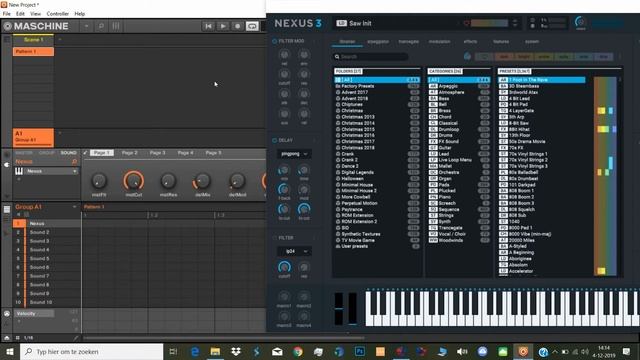
Task: Adjust Nexus filter cutoff knob
Action: [x=284, y=267]
